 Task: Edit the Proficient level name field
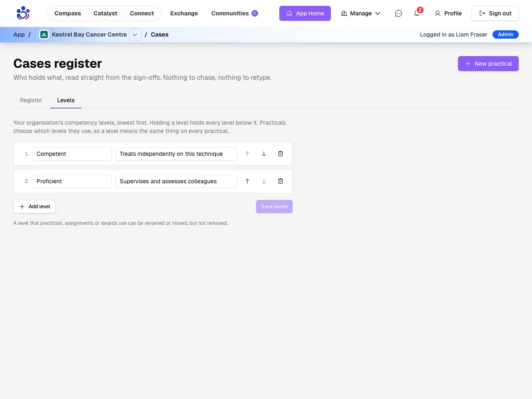click(72, 181)
